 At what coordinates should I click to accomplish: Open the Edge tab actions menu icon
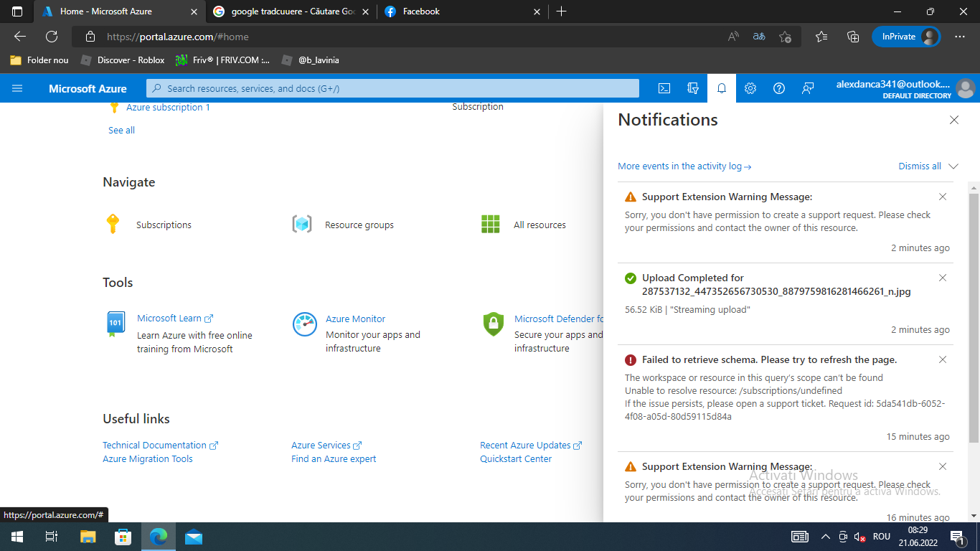tap(17, 11)
